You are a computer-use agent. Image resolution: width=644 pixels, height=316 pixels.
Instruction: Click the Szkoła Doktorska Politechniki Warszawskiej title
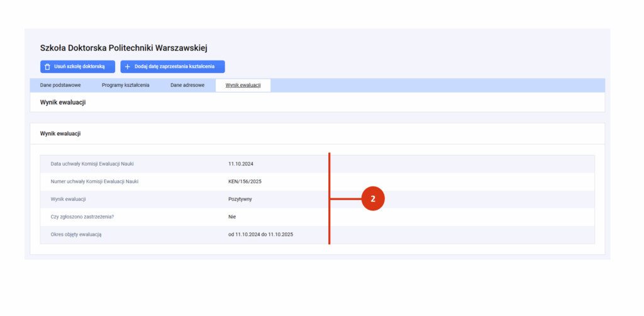pyautogui.click(x=124, y=48)
